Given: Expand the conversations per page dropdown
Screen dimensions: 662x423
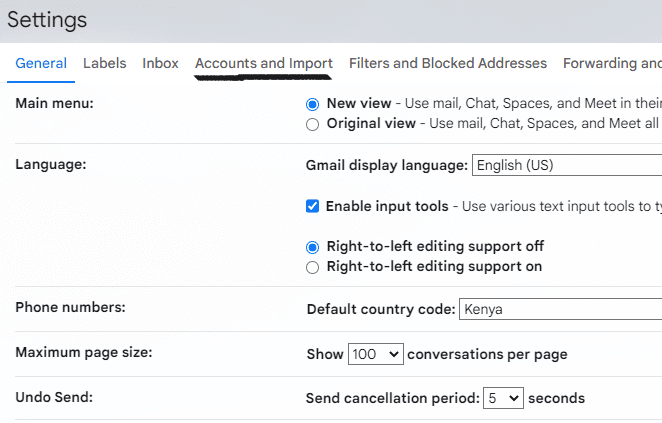Looking at the screenshot, I should (x=375, y=354).
